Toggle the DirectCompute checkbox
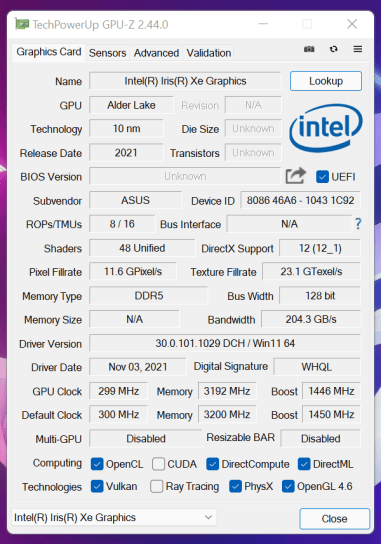 212,464
